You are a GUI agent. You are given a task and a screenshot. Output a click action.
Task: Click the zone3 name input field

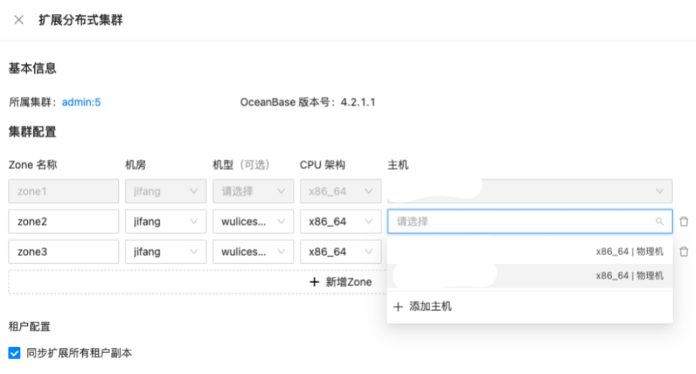63,252
